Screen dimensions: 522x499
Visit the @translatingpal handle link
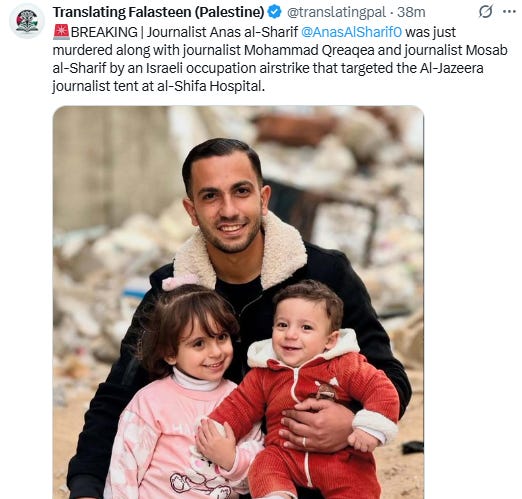pos(336,12)
